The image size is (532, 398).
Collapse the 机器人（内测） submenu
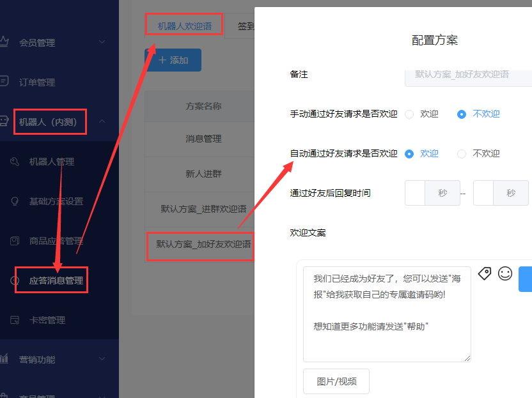tap(102, 121)
